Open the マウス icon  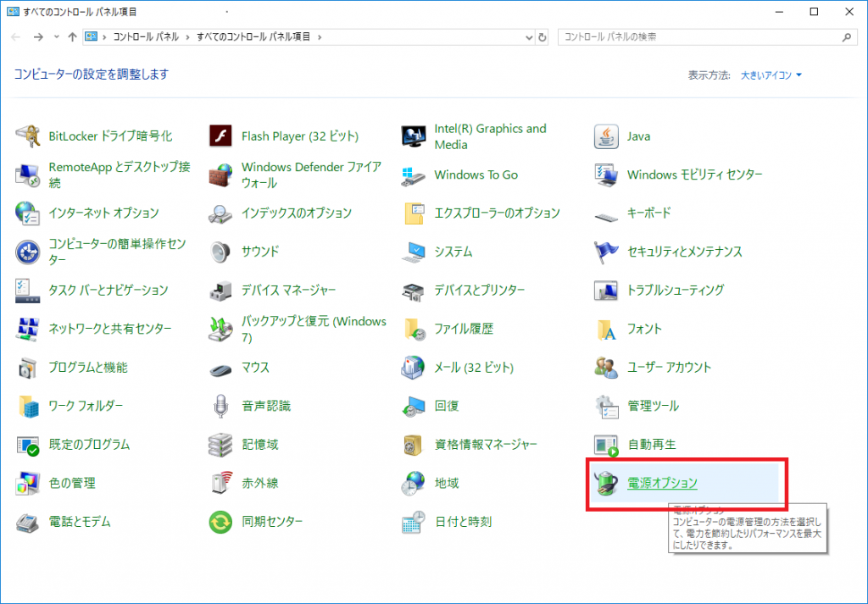coord(220,368)
